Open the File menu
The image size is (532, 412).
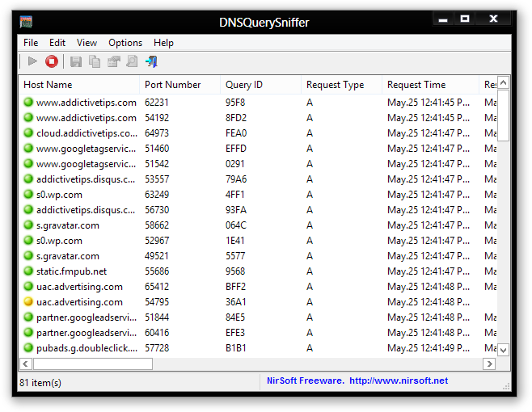(x=31, y=43)
